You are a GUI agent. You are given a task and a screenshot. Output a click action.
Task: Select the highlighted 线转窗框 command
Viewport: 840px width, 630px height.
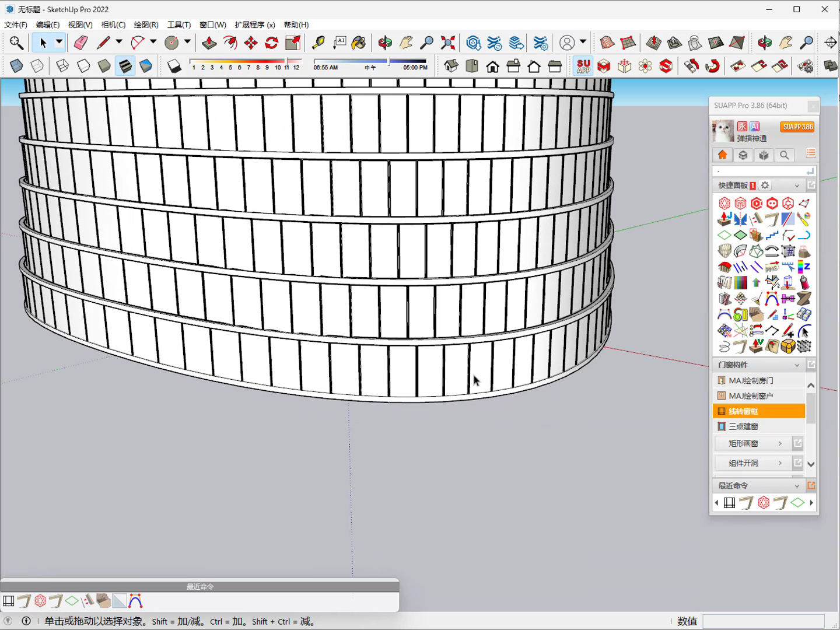[x=759, y=411]
